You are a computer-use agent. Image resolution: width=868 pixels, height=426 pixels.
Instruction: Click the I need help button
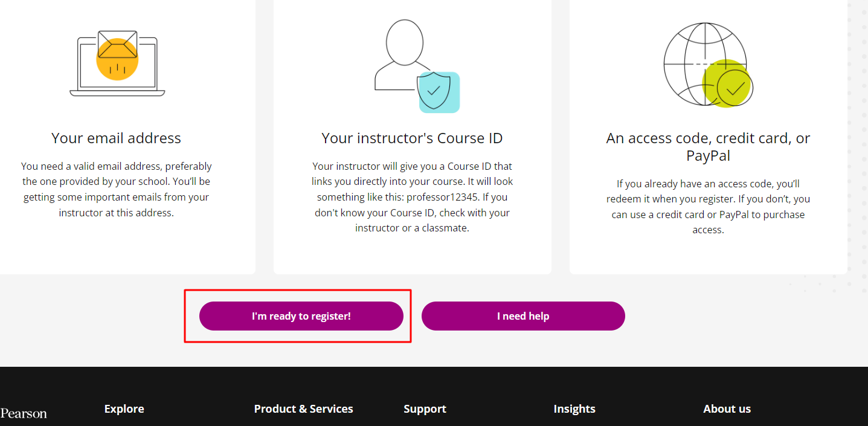523,315
